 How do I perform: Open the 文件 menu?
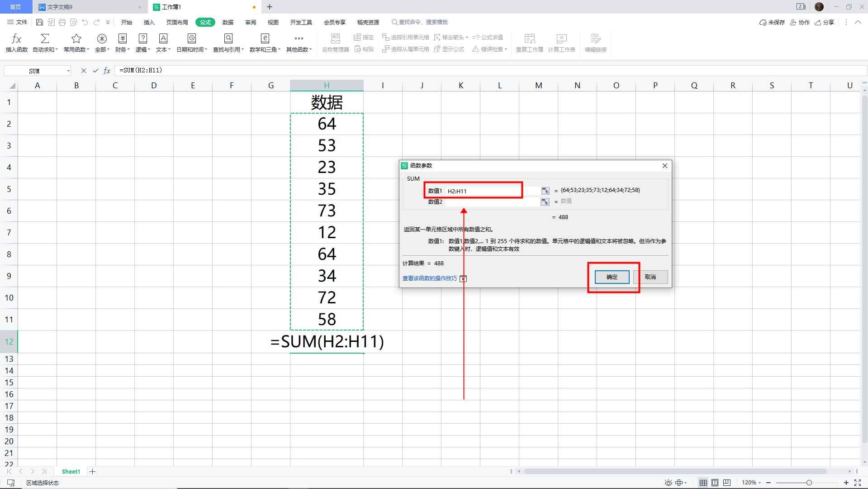pos(17,22)
